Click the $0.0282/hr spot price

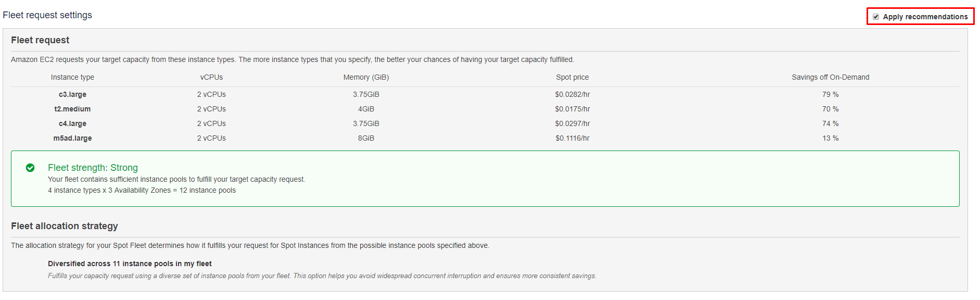[x=572, y=94]
